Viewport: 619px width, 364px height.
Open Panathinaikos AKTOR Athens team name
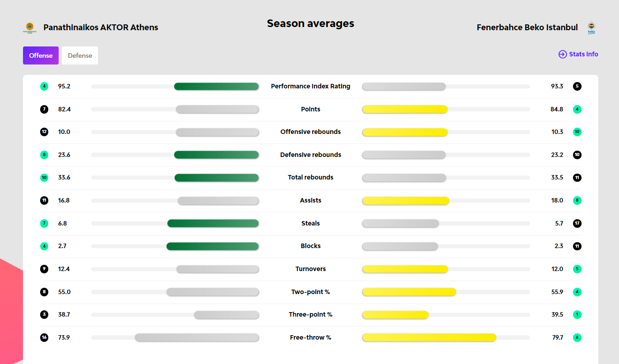pyautogui.click(x=101, y=28)
